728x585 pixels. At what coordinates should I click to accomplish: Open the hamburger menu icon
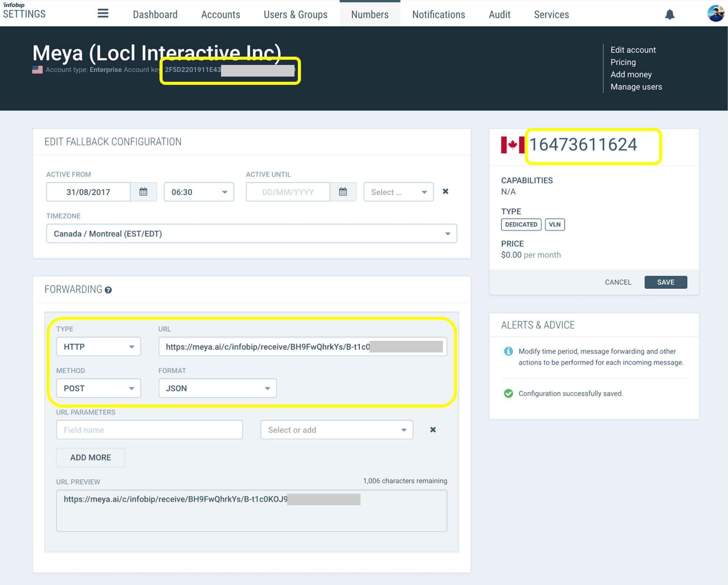coord(103,13)
